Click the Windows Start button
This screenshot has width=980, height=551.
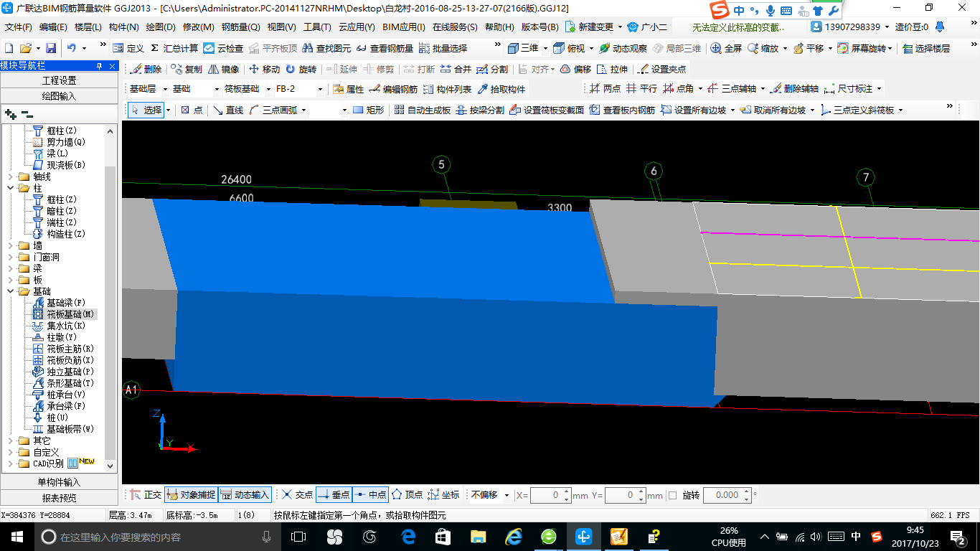pyautogui.click(x=17, y=537)
